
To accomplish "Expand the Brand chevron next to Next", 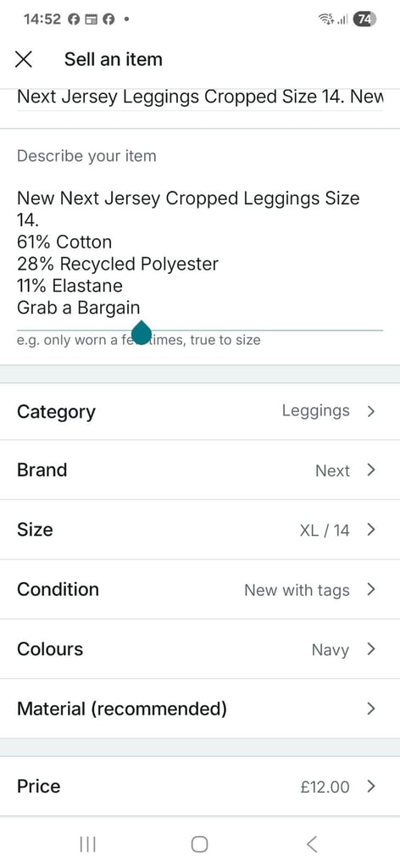I will point(371,470).
